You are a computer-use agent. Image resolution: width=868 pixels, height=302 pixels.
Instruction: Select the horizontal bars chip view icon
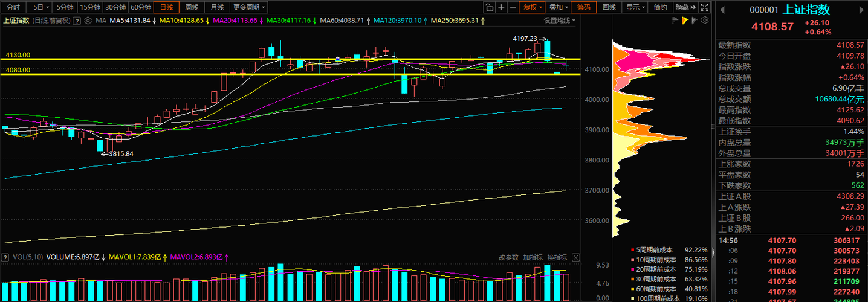[676, 21]
